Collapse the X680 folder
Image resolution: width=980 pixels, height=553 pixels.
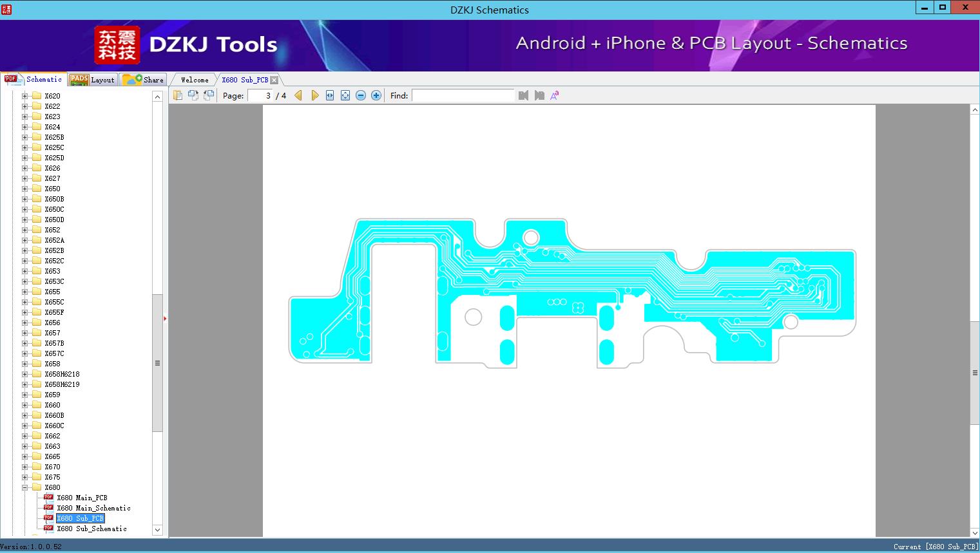(24, 487)
